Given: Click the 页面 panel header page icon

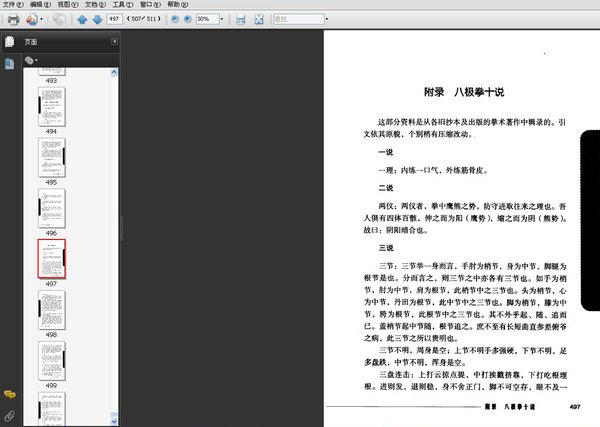Looking at the screenshot, I should (10, 41).
